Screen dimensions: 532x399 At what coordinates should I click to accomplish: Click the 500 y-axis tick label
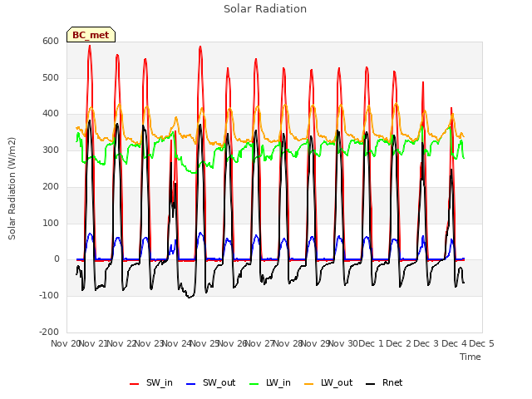tap(51, 77)
